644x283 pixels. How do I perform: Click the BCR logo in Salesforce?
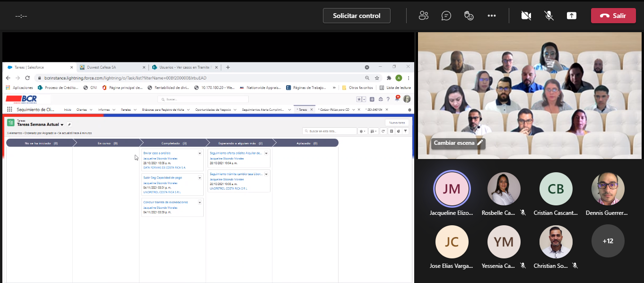click(x=21, y=99)
